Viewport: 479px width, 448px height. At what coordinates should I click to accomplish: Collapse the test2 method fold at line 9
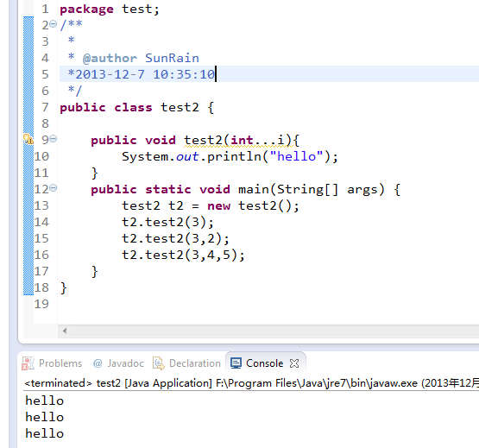click(54, 139)
